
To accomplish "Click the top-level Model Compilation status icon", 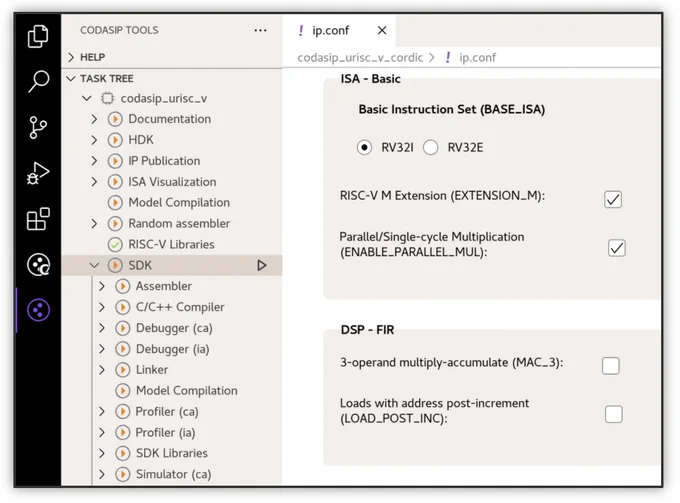I will (115, 203).
